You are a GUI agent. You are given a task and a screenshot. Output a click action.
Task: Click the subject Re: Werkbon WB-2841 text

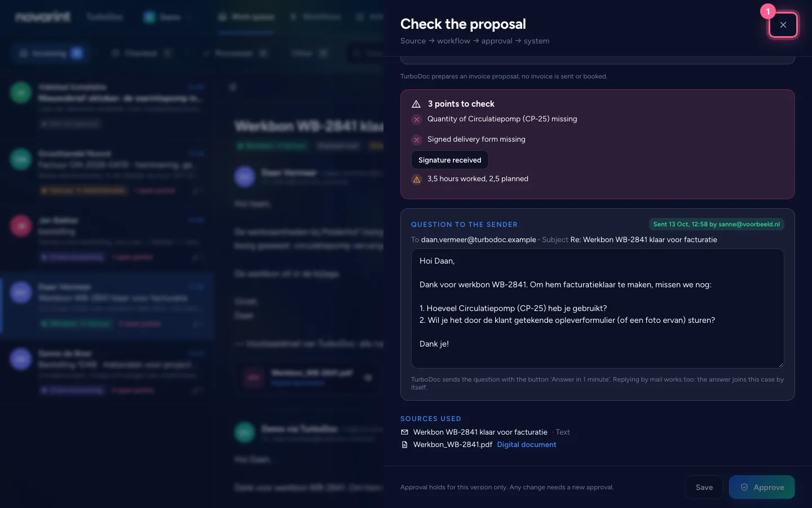pos(643,240)
